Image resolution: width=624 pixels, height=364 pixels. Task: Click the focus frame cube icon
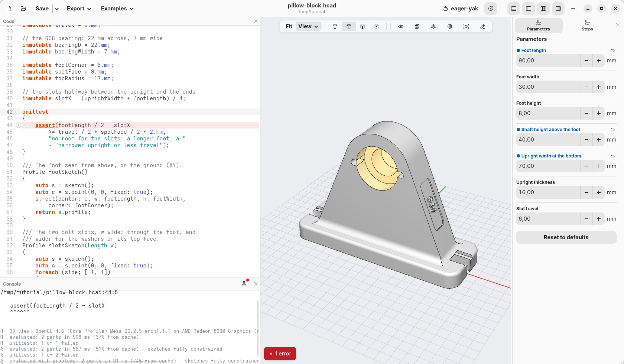466,26
